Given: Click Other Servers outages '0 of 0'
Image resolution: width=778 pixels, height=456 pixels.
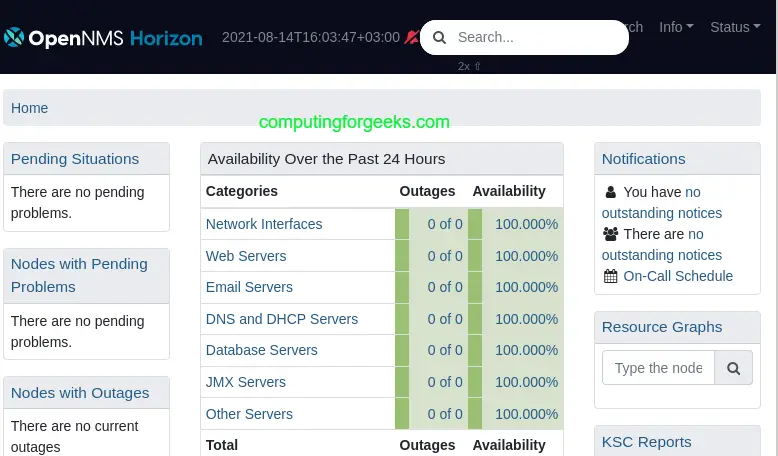Looking at the screenshot, I should click(445, 414).
